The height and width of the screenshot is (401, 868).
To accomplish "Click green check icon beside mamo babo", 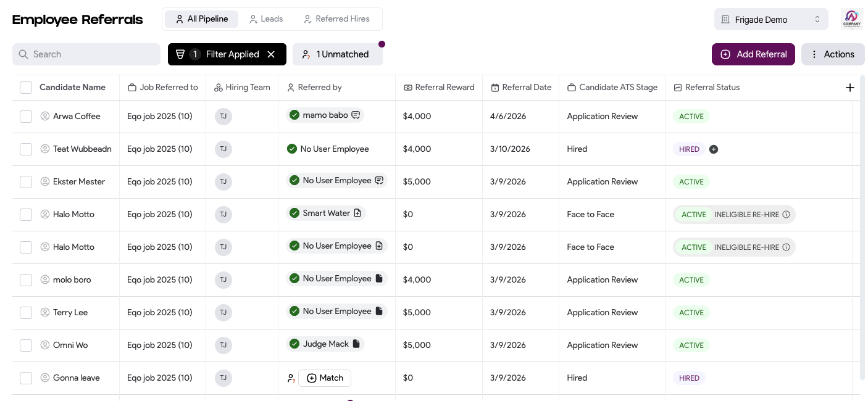I will 294,115.
